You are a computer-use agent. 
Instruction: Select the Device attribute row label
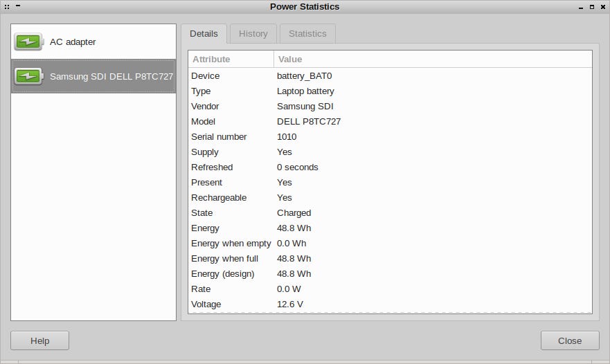point(206,76)
